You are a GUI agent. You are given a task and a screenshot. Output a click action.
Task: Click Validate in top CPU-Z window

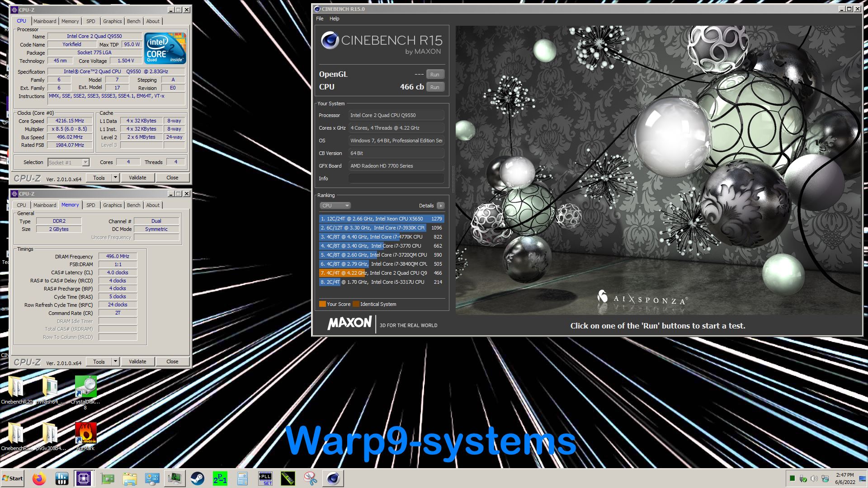(137, 178)
